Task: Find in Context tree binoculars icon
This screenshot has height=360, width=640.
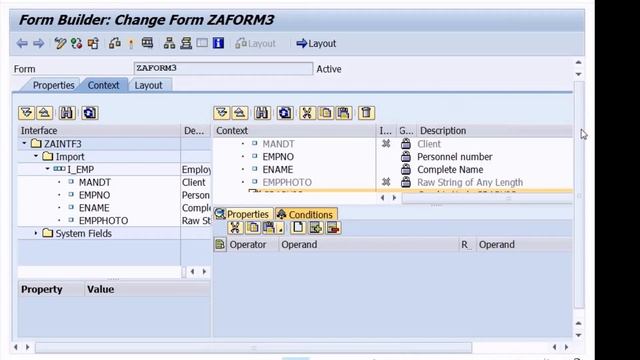Action: (262, 113)
